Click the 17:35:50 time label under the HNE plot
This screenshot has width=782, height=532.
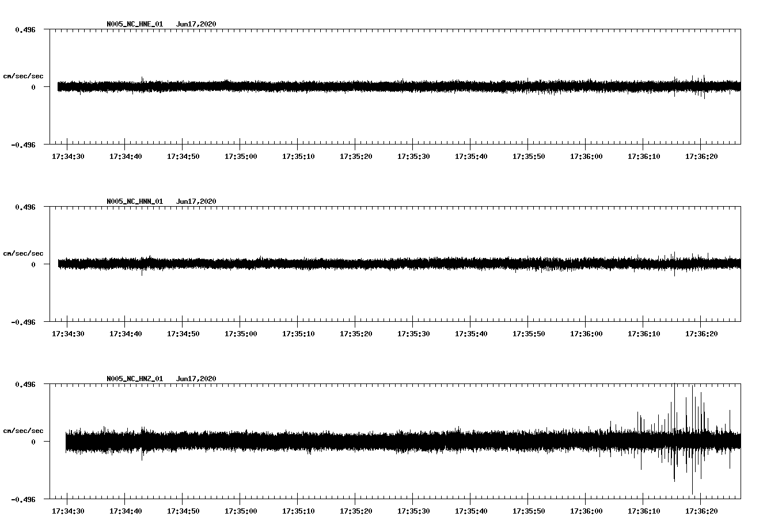click(x=529, y=156)
